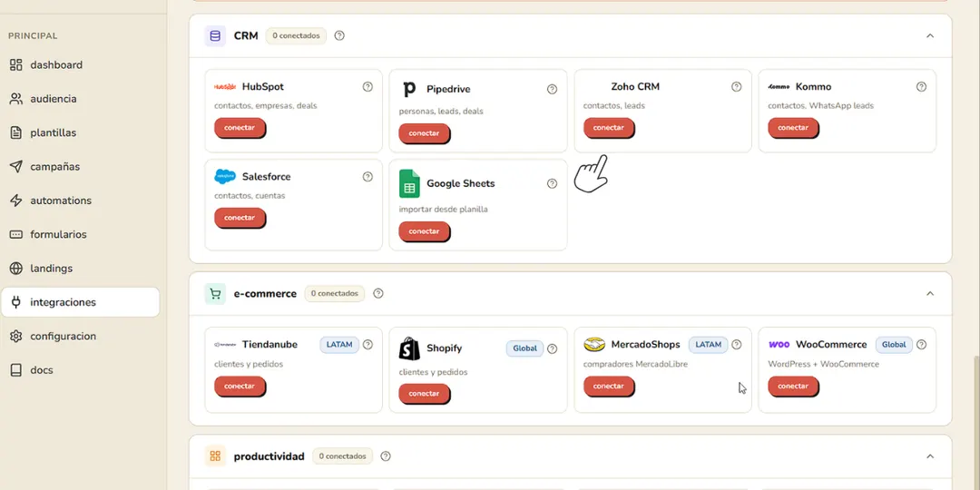Click the e-commerce cart icon

point(215,294)
